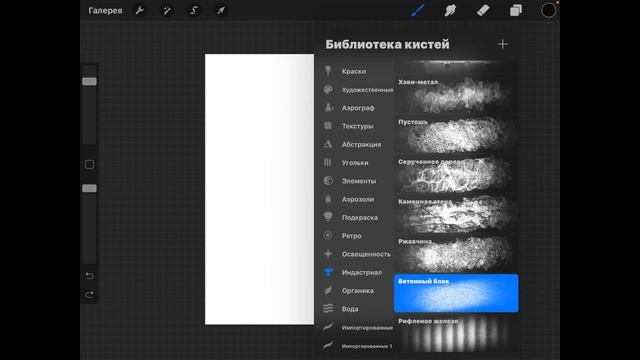Viewport: 640px width, 360px height.
Task: Undo the last action
Action: [89, 276]
